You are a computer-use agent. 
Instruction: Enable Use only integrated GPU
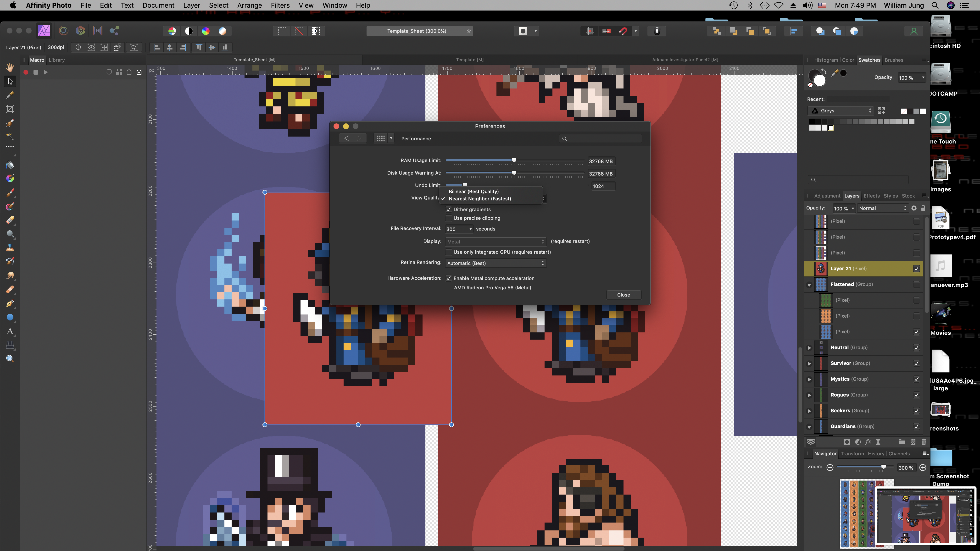click(x=449, y=252)
